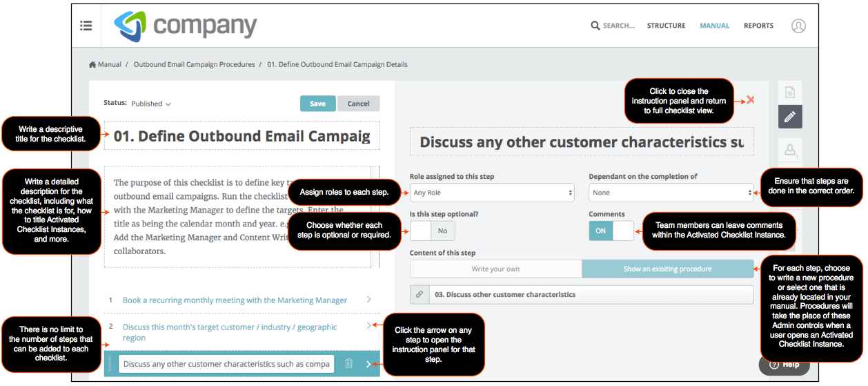This screenshot has width=868, height=386.
Task: Close the instruction panel with orange X
Action: tap(751, 100)
